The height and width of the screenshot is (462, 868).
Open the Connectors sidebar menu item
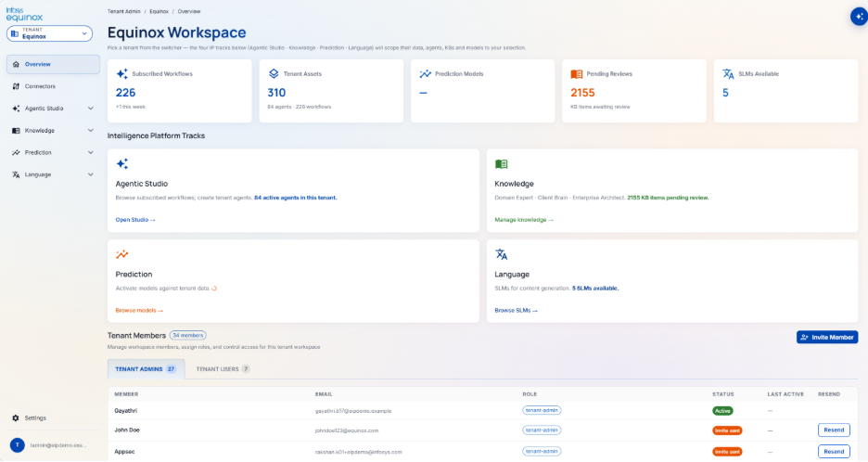[53, 86]
